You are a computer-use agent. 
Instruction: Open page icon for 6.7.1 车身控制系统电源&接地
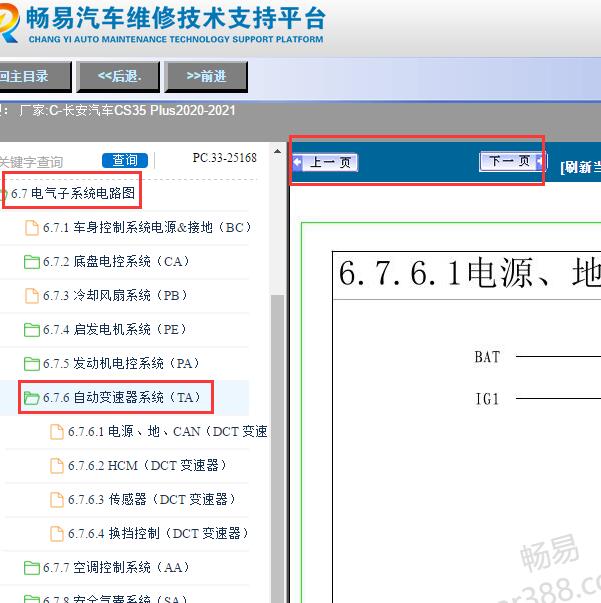point(32,227)
